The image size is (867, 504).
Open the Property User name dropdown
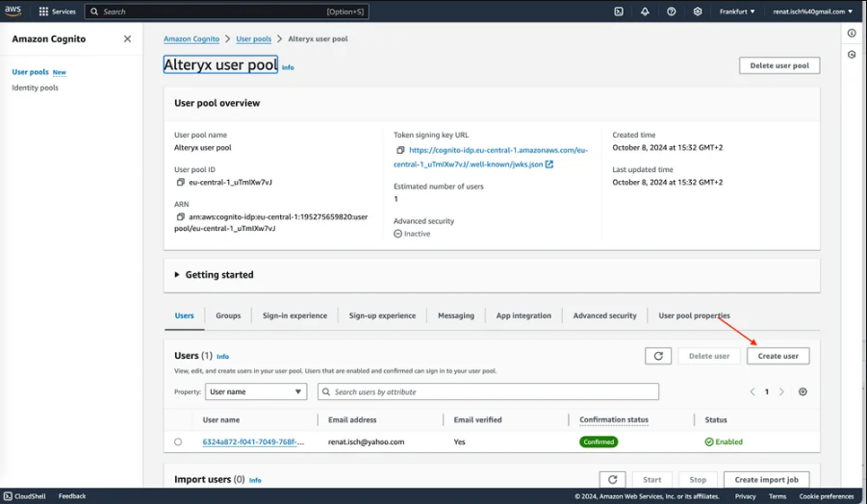point(255,391)
